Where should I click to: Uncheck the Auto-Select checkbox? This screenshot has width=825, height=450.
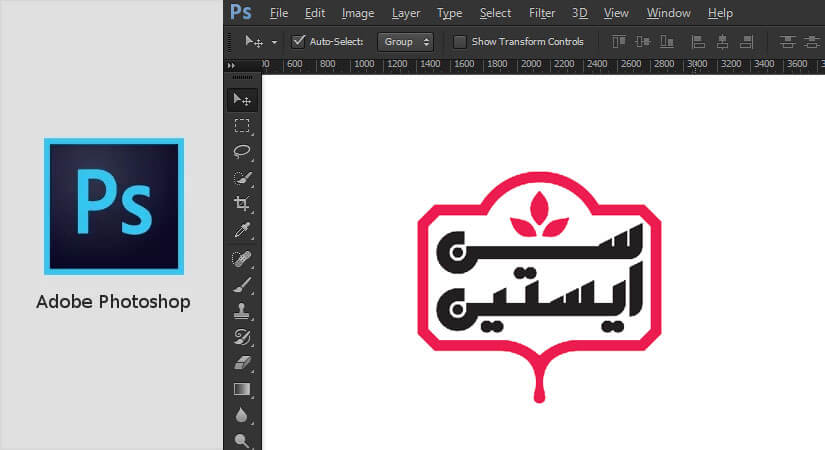298,41
